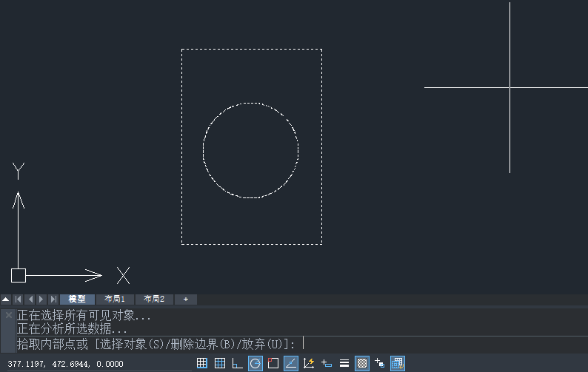The height and width of the screenshot is (372, 588).
Task: Toggle dynamic UCS icon
Action: point(309,363)
